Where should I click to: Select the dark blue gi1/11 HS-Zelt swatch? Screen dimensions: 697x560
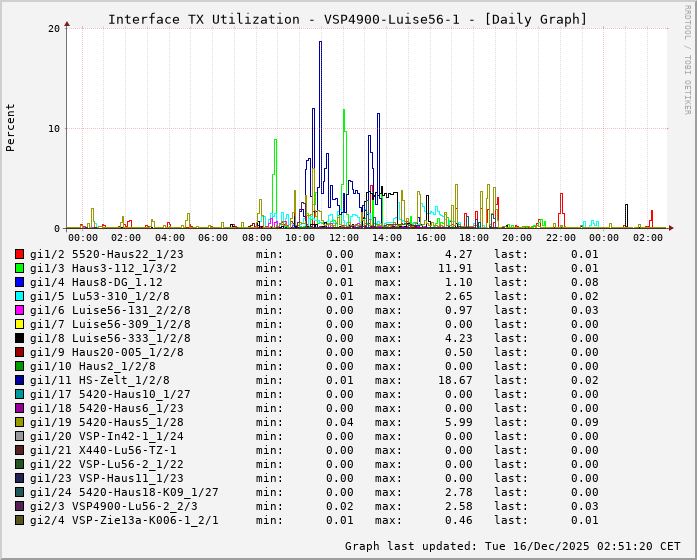click(20, 380)
